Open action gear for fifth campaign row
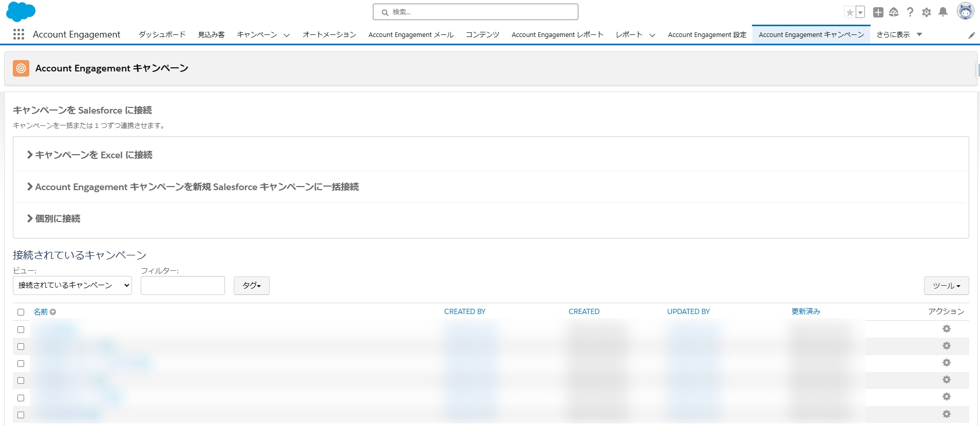Viewport: 980px width, 426px height. pos(947,397)
